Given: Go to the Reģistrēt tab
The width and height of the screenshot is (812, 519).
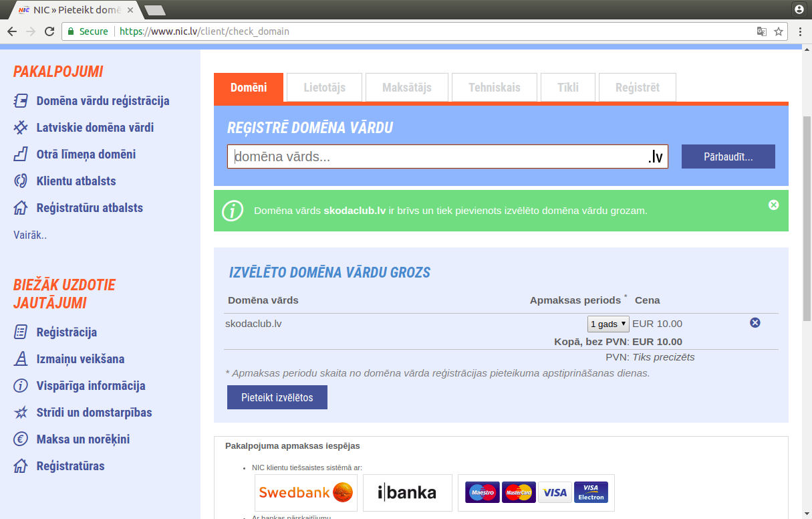Looking at the screenshot, I should (638, 88).
